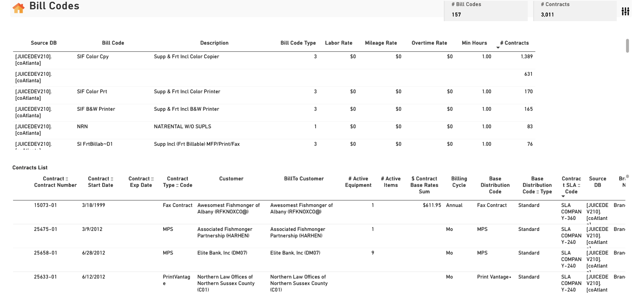This screenshot has width=644, height=294.
Task: Click contract number 15073-01
Action: click(x=45, y=205)
